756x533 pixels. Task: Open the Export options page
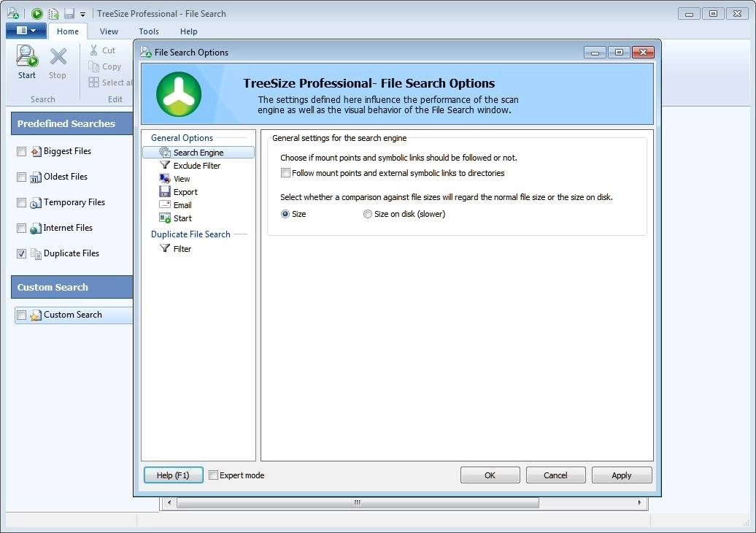coord(185,191)
